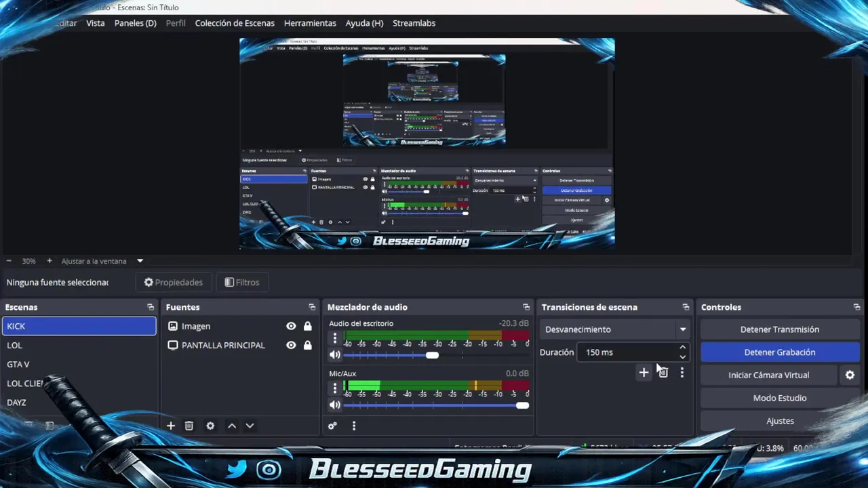Open the Ayuda (H) menu
The height and width of the screenshot is (488, 868).
364,23
